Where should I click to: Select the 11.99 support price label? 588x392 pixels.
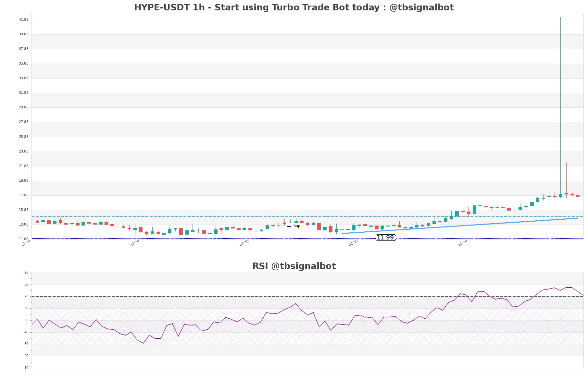point(385,238)
